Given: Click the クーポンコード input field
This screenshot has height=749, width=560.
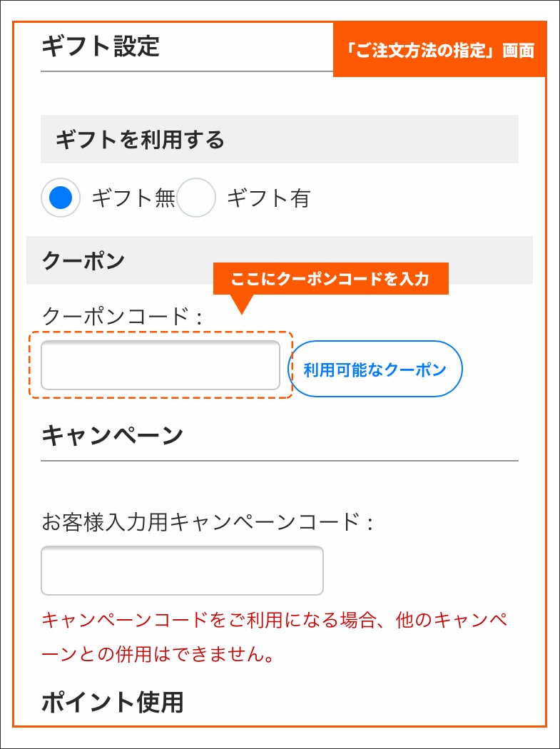Looking at the screenshot, I should pos(161,365).
